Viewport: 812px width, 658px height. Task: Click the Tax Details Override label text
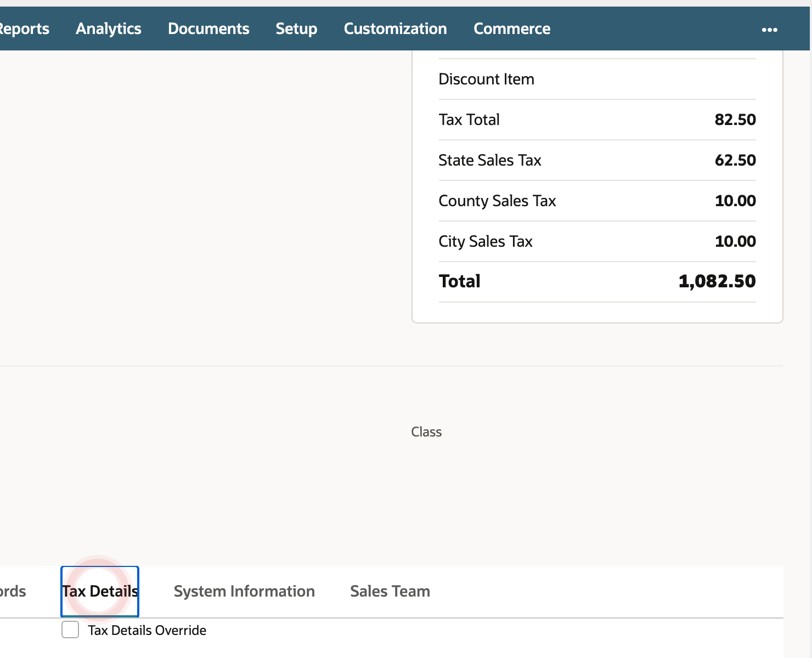coord(147,630)
